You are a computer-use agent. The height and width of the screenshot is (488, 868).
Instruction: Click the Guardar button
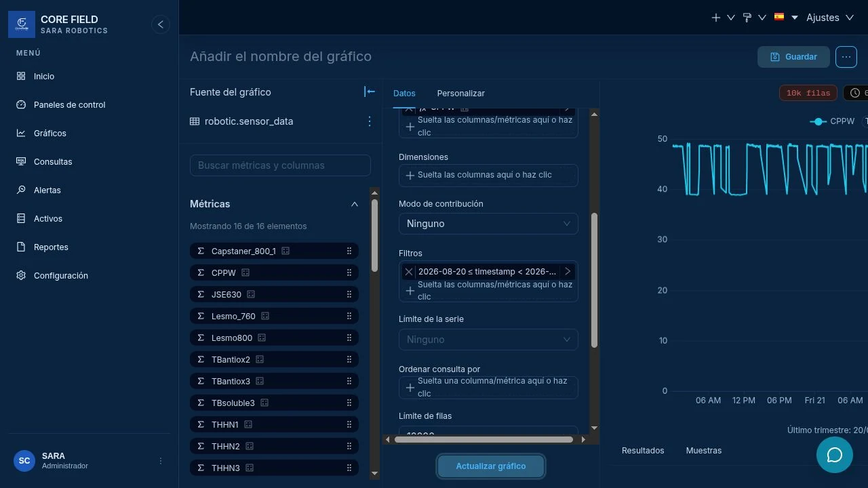793,57
